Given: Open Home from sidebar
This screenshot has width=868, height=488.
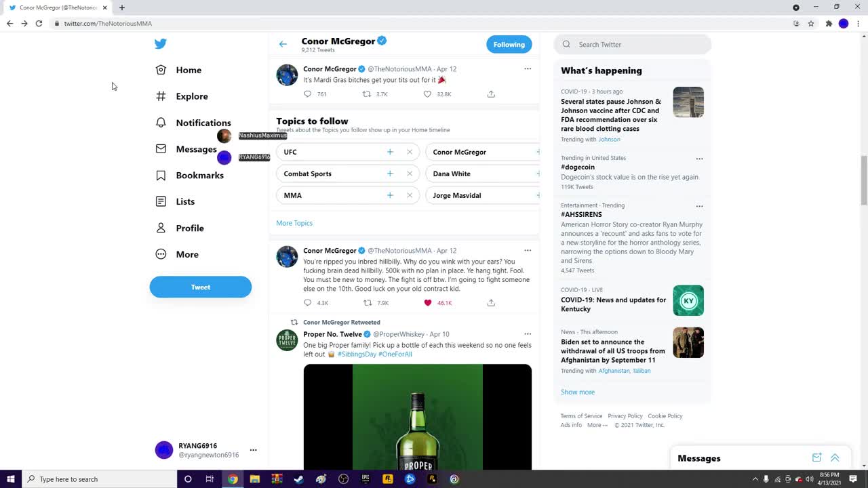Looking at the screenshot, I should click(x=179, y=70).
